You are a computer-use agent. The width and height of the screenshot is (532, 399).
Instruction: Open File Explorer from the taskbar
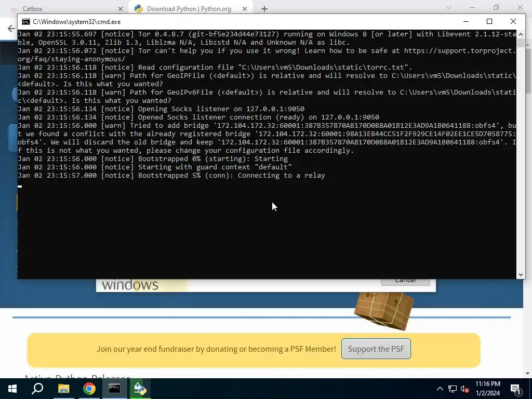point(63,389)
